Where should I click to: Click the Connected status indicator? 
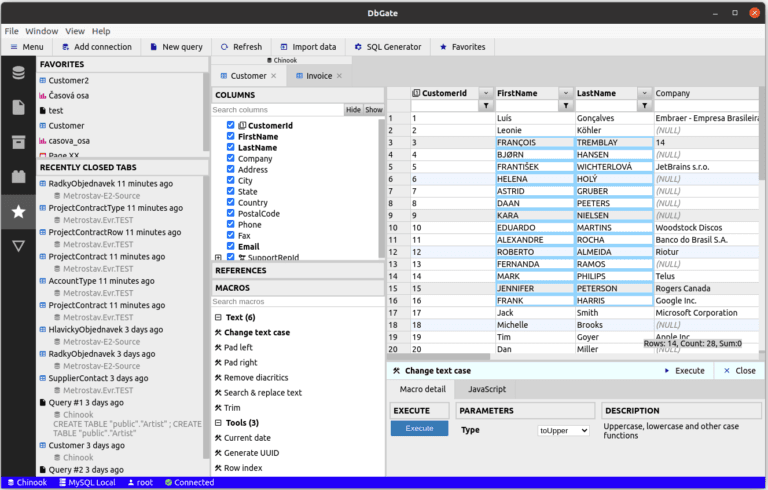tap(190, 483)
